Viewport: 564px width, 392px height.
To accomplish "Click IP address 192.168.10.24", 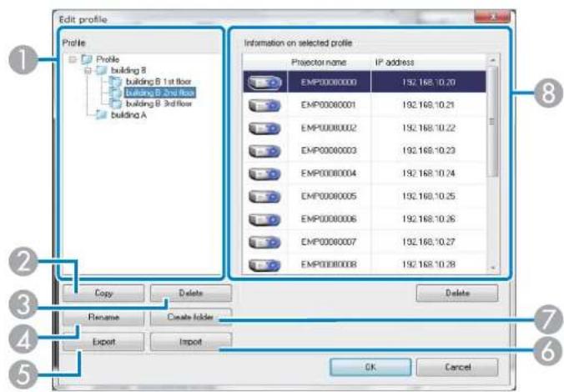I will click(428, 173).
